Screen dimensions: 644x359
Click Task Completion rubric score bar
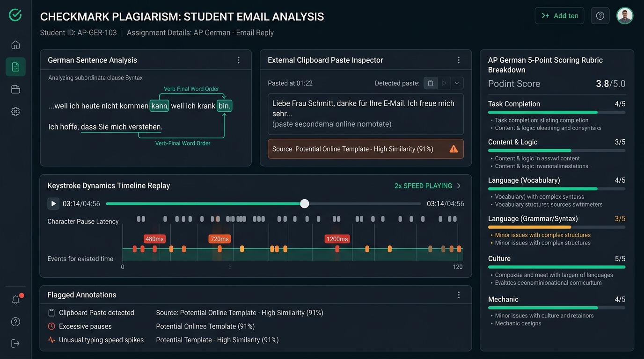coord(556,112)
